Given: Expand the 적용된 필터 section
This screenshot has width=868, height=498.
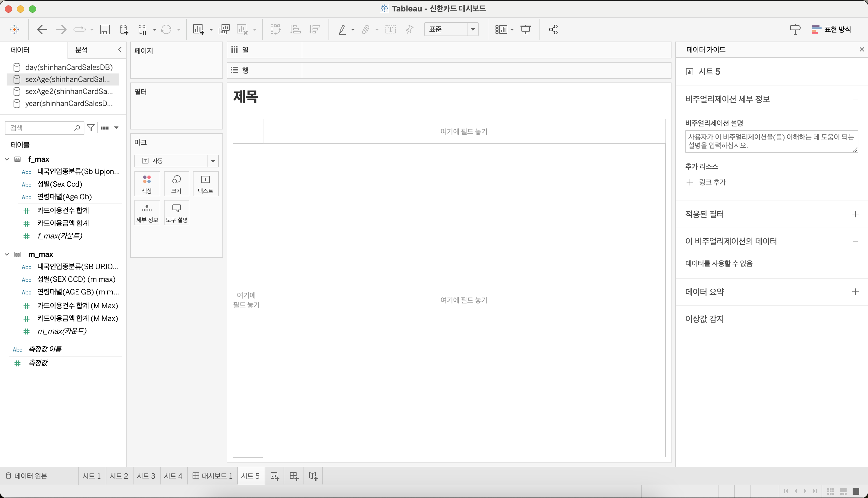Looking at the screenshot, I should coord(855,214).
